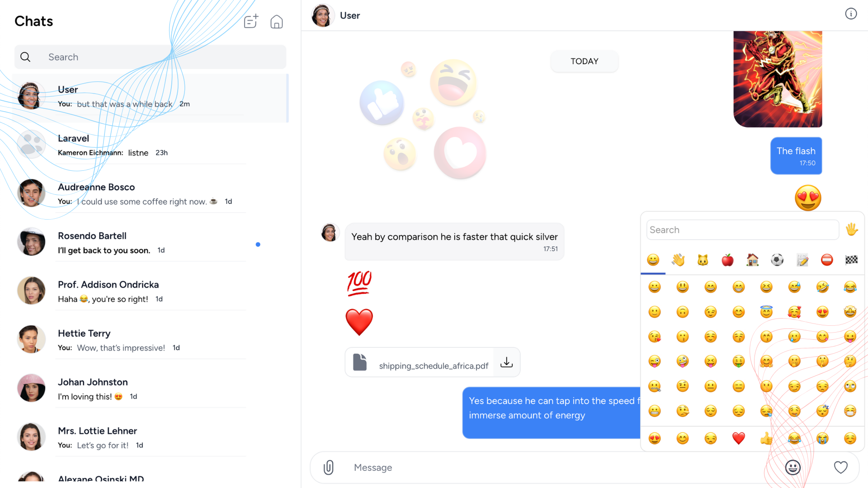This screenshot has width=868, height=488.
Task: Click the heart favorites icon
Action: click(840, 467)
